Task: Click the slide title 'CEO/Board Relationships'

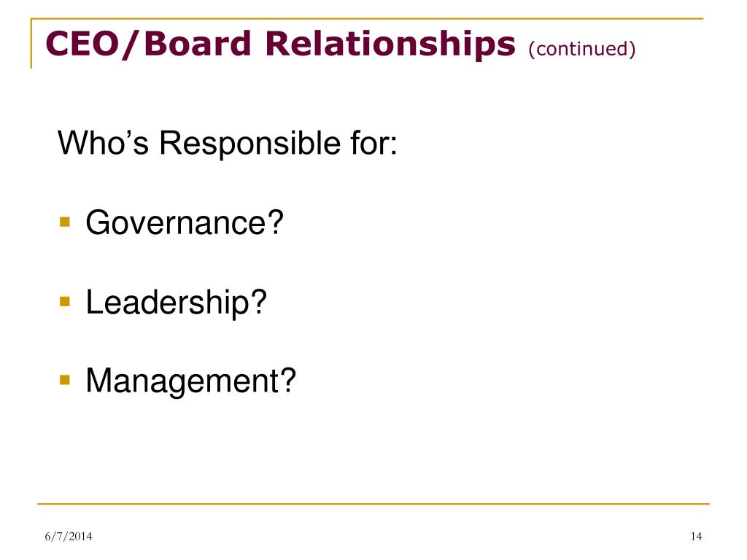Action: (x=280, y=43)
